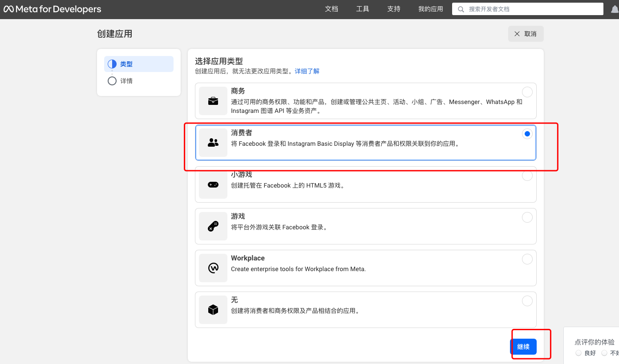Open the 详细了解 link
The width and height of the screenshot is (619, 364).
point(307,71)
